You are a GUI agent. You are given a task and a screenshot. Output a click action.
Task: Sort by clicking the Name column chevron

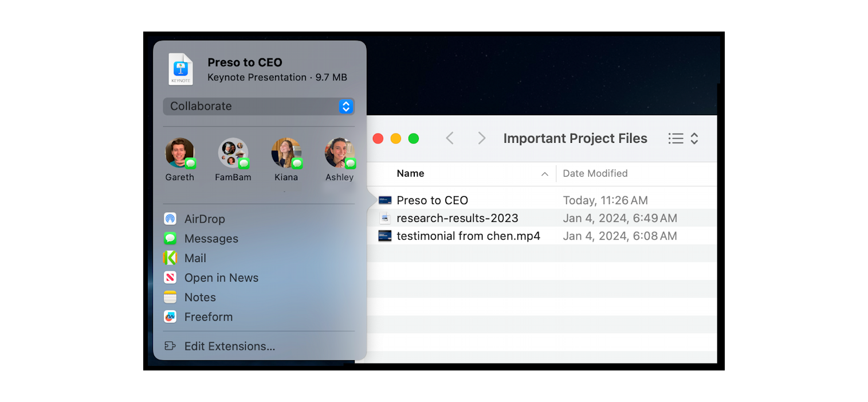point(544,174)
